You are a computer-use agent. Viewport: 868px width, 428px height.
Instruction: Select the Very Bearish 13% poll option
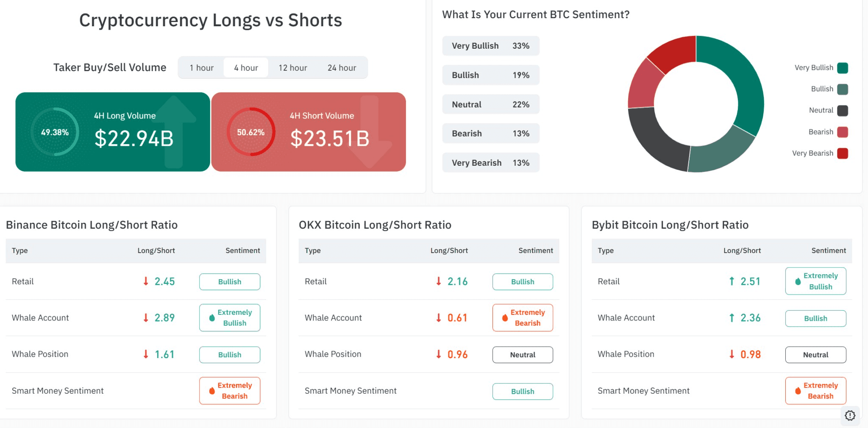pos(490,163)
